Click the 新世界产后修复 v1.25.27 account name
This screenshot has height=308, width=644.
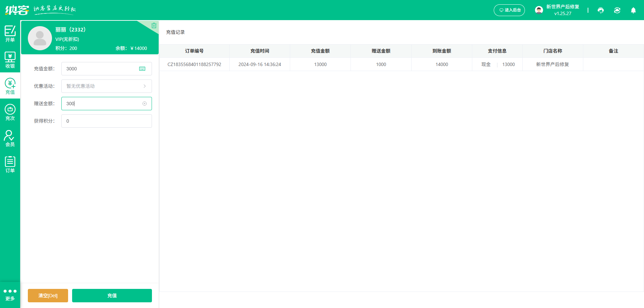[x=562, y=10]
